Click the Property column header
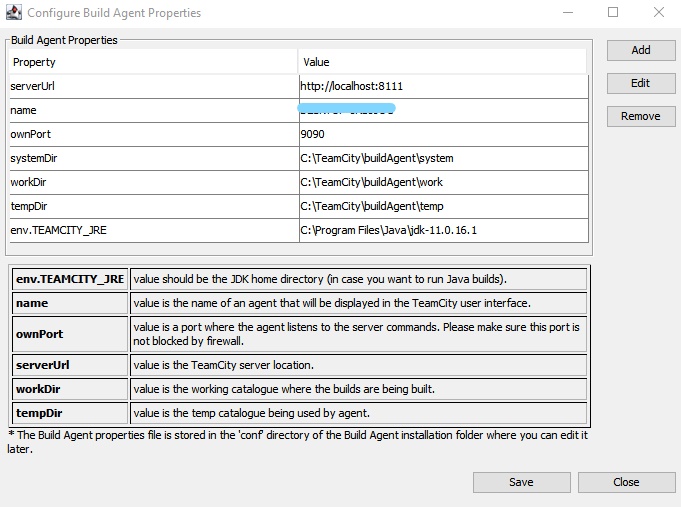Image resolution: width=681 pixels, height=507 pixels. (153, 62)
